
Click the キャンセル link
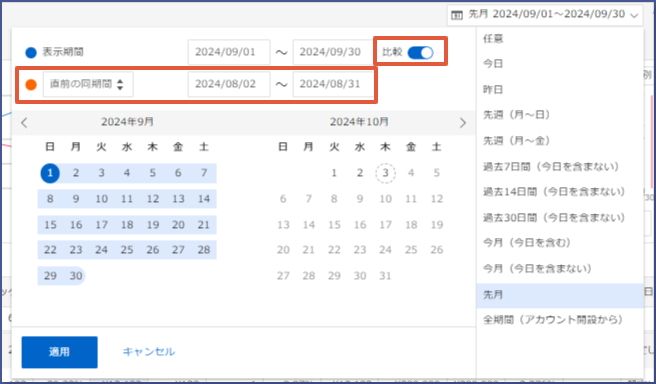149,352
